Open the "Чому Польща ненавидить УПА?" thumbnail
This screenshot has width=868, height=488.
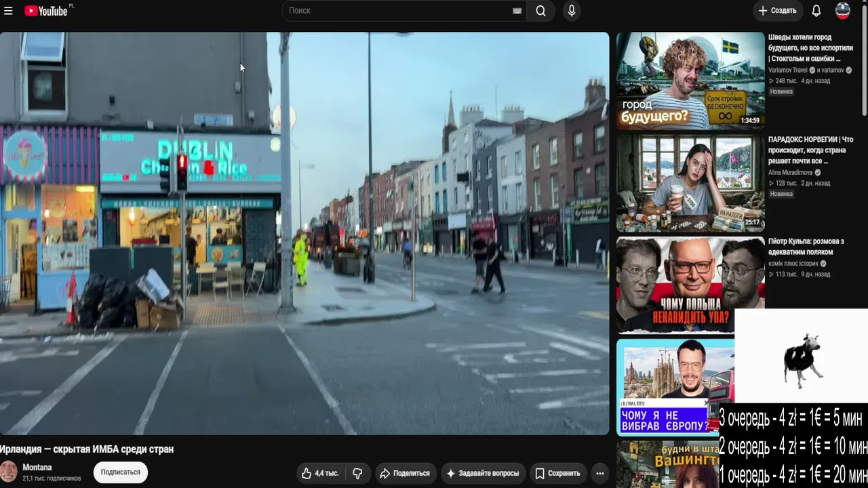(x=690, y=285)
